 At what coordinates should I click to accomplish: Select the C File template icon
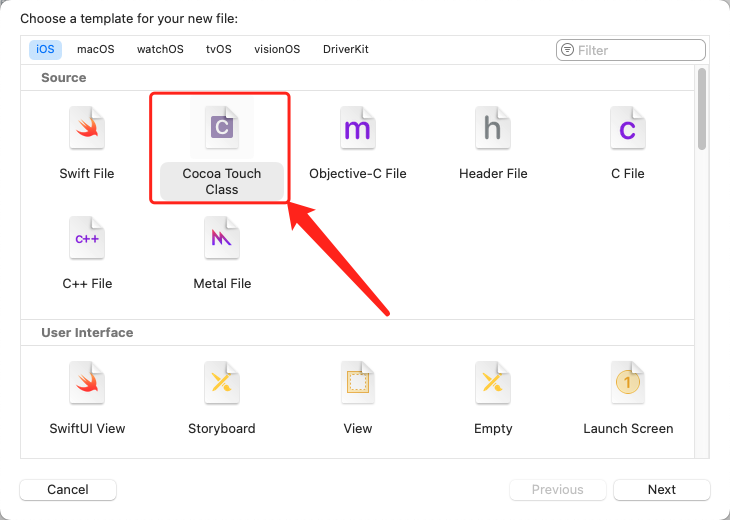[628, 128]
